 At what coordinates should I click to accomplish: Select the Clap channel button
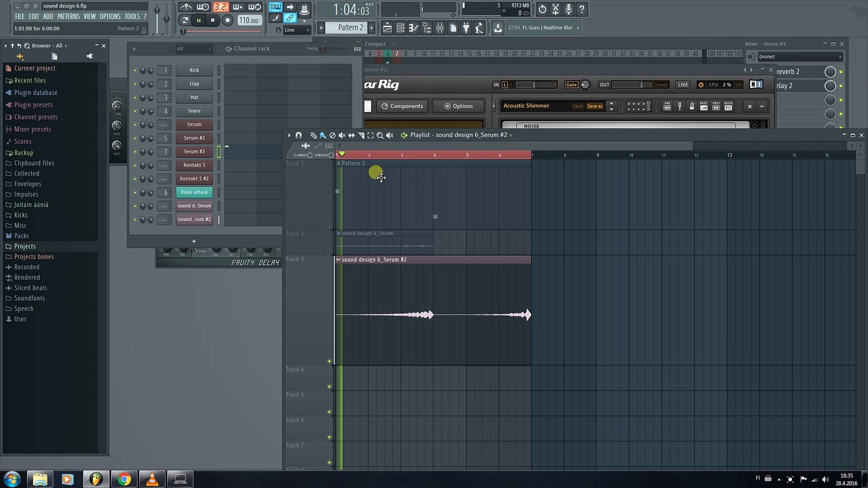pos(194,84)
